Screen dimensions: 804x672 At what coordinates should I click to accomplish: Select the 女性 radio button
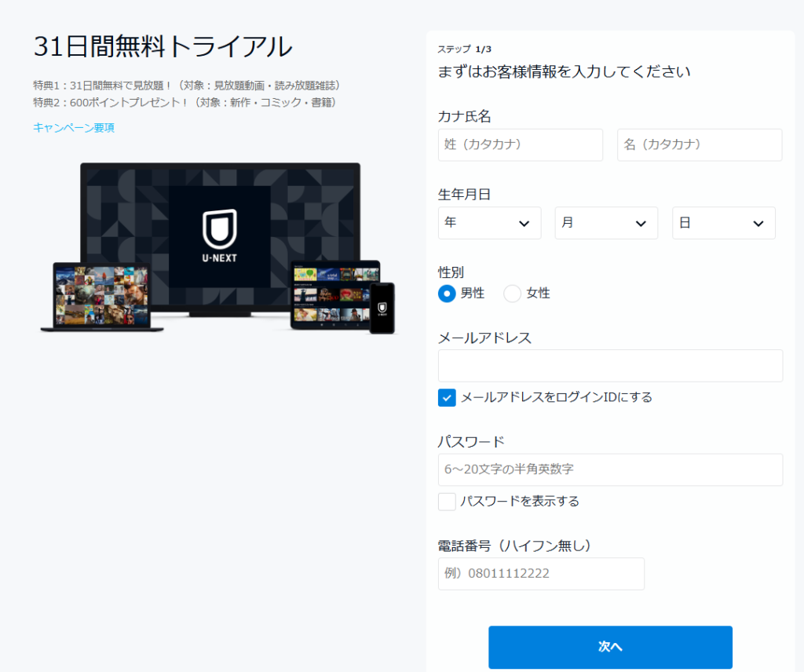pyautogui.click(x=513, y=294)
